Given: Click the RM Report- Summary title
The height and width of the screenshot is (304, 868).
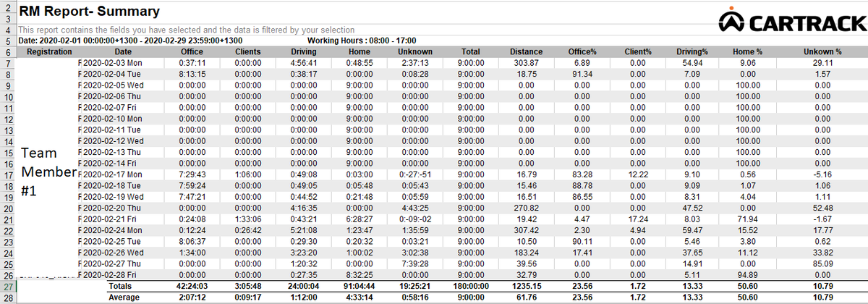Looking at the screenshot, I should click(x=80, y=12).
